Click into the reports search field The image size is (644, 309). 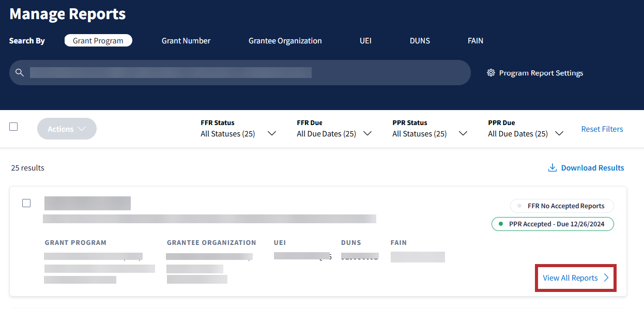tap(248, 73)
